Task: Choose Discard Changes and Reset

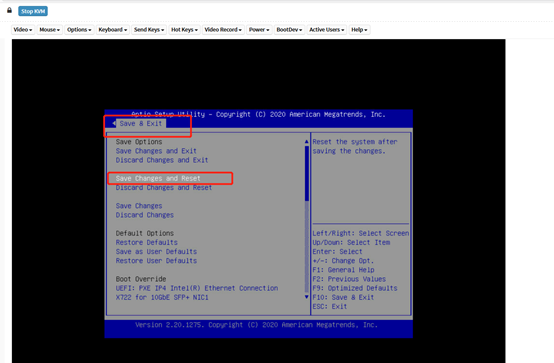Action: (x=164, y=188)
